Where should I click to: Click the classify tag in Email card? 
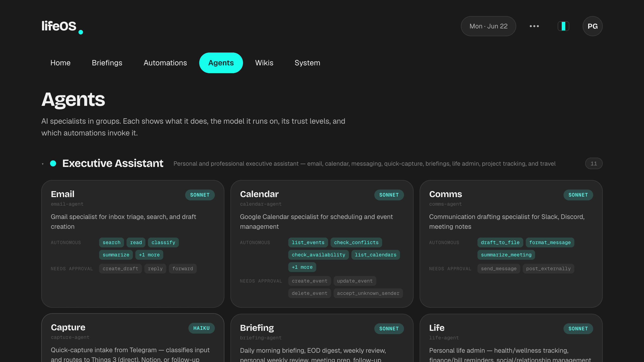[163, 243]
